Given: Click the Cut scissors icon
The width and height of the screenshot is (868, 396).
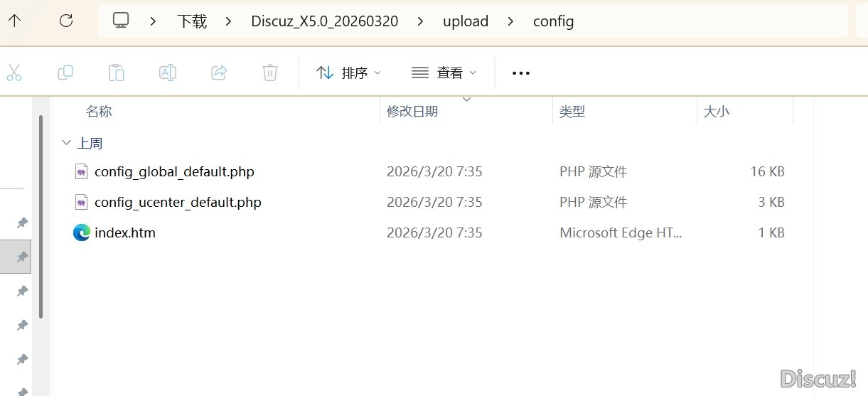Looking at the screenshot, I should click(14, 73).
